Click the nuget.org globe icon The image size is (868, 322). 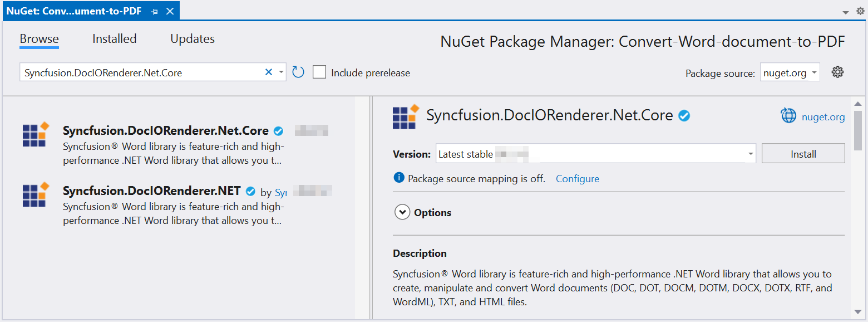coord(788,116)
